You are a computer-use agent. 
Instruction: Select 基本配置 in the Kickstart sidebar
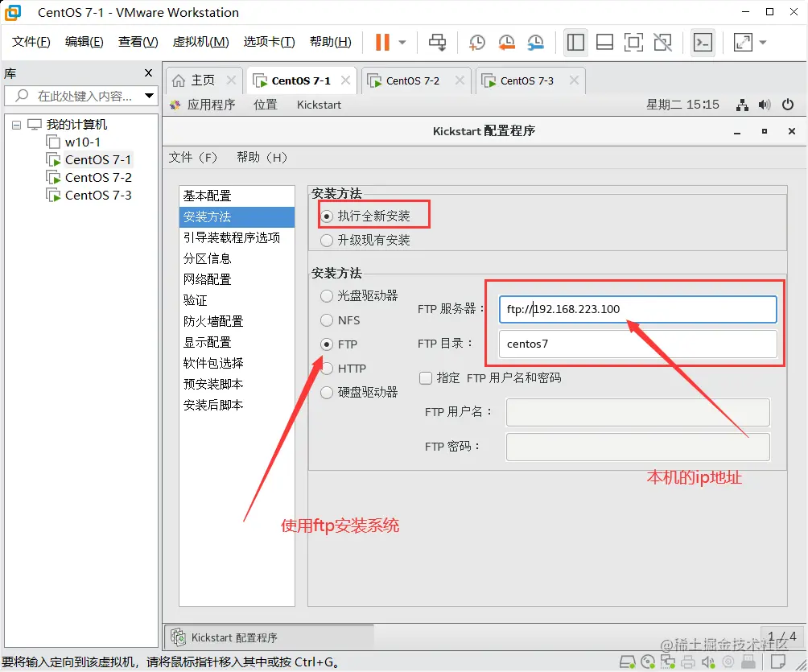pos(237,196)
